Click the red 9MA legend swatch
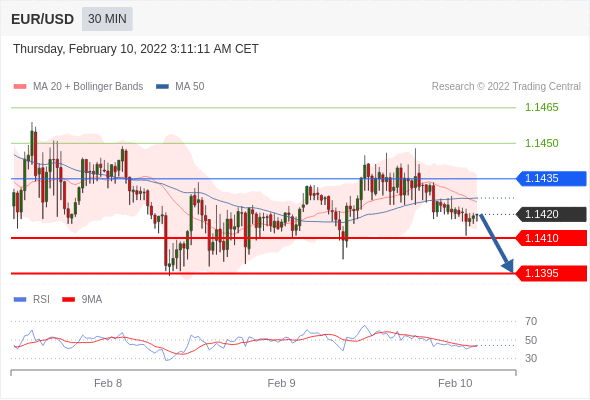Viewport: 590px width, 400px height. point(68,300)
